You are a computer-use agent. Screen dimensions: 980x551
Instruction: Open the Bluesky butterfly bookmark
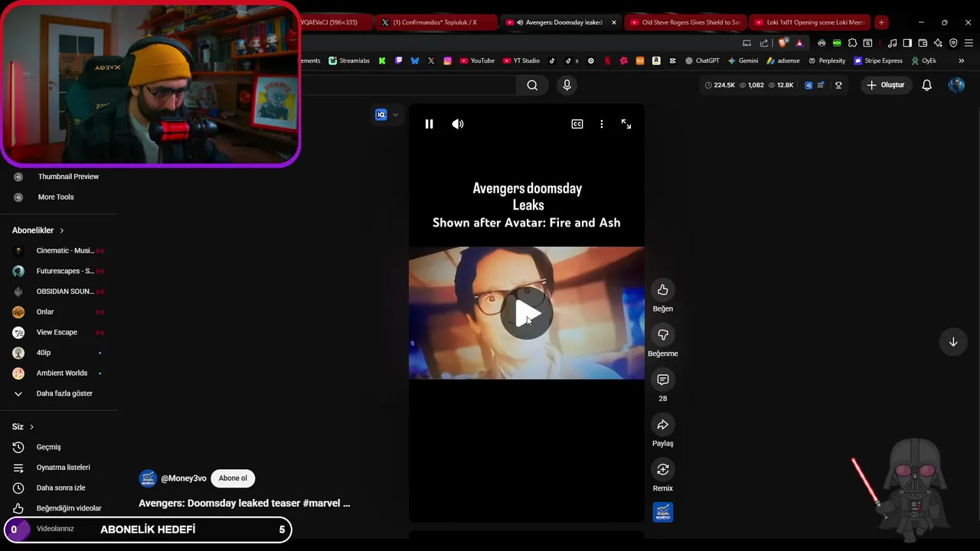tap(414, 60)
